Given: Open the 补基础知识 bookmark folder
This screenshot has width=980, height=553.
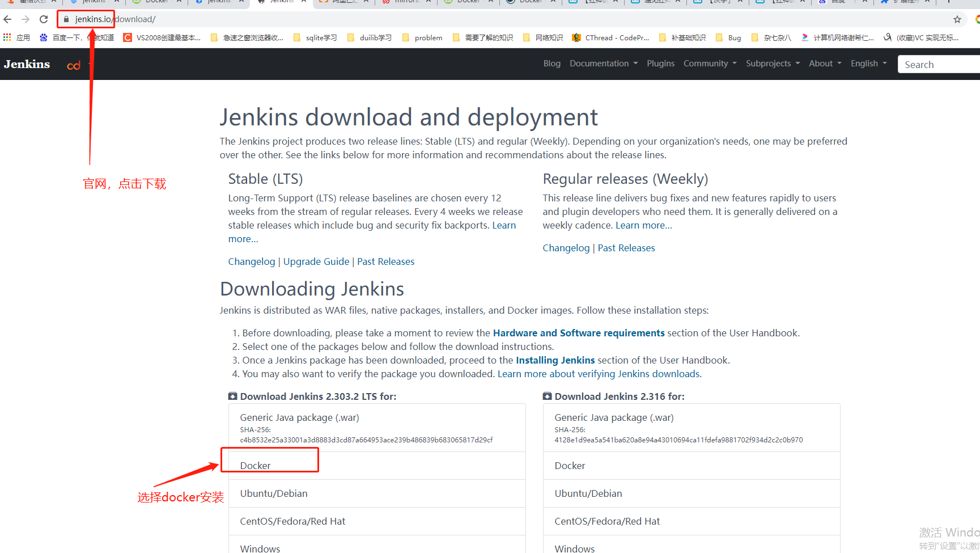Looking at the screenshot, I should point(682,37).
